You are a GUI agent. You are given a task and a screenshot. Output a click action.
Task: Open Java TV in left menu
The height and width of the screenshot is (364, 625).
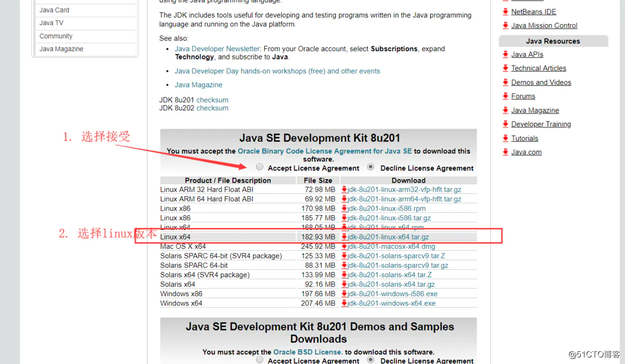click(52, 23)
